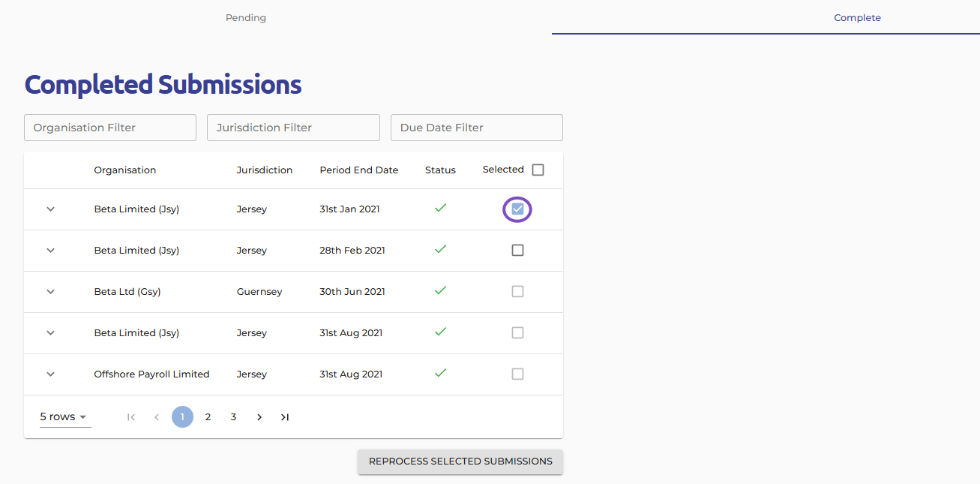The image size is (980, 484).
Task: Click the 28th Feb 2021 date cell
Action: click(352, 251)
